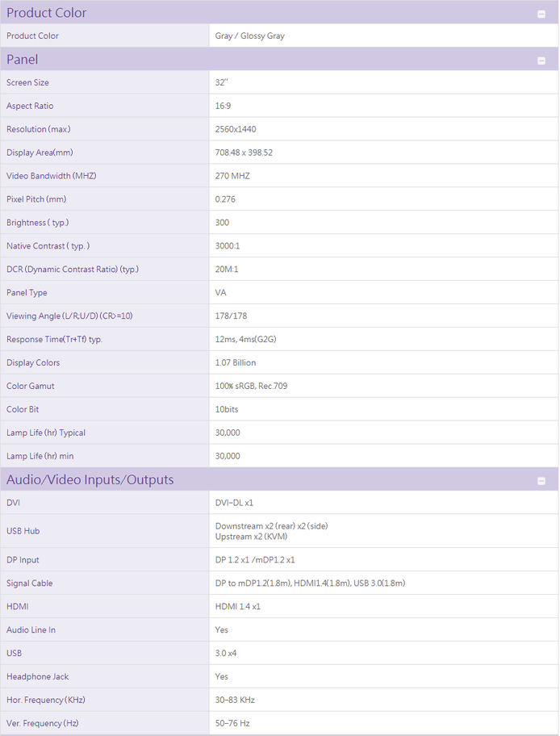Select the 30-83 KHz value

click(235, 700)
